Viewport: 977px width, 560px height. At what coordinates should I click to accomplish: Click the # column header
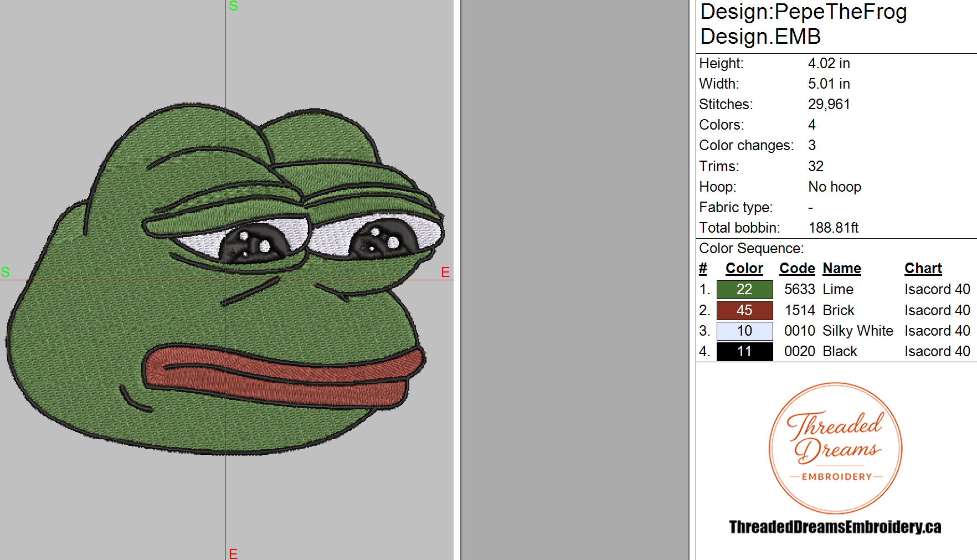703,268
